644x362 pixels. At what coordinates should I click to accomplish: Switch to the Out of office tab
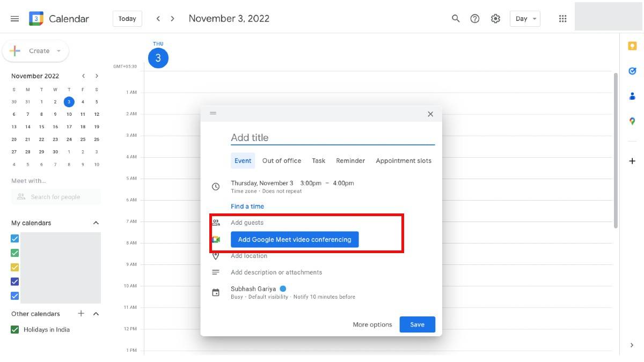[x=281, y=161]
